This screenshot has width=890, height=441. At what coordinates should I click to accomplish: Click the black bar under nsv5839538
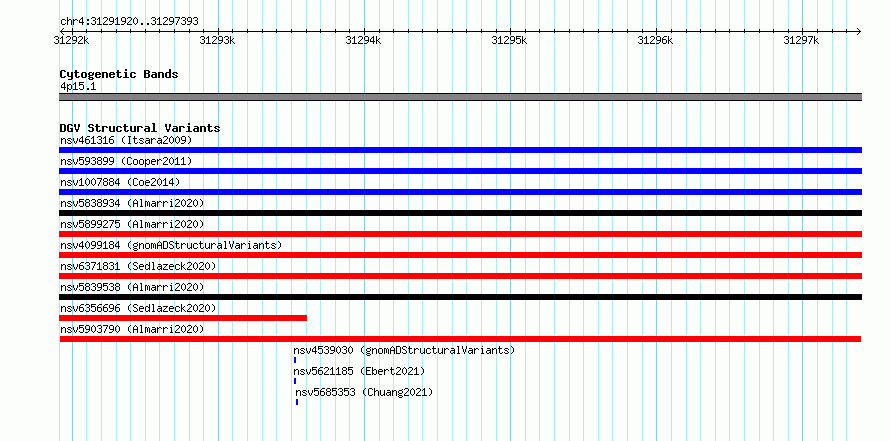(460, 297)
